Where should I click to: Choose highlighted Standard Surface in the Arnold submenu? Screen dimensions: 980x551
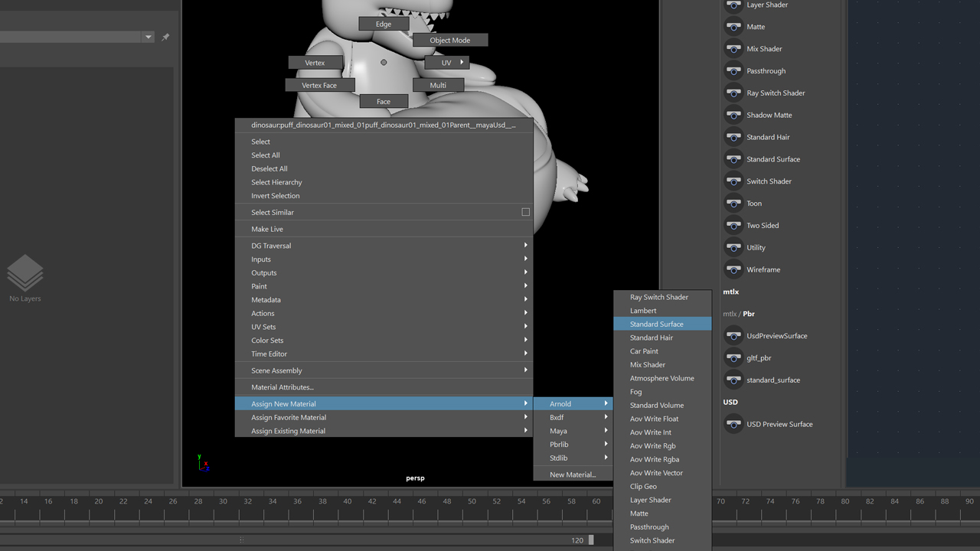pyautogui.click(x=662, y=324)
